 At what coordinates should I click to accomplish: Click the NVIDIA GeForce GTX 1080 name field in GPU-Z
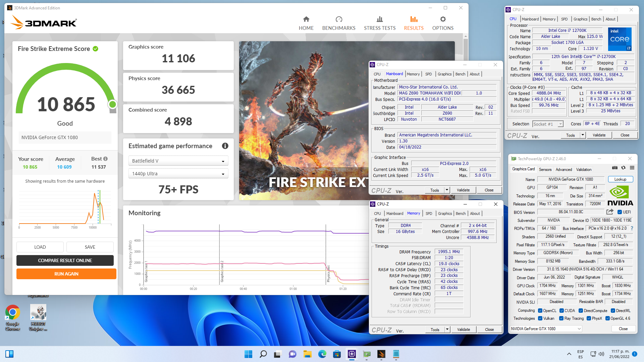571,179
